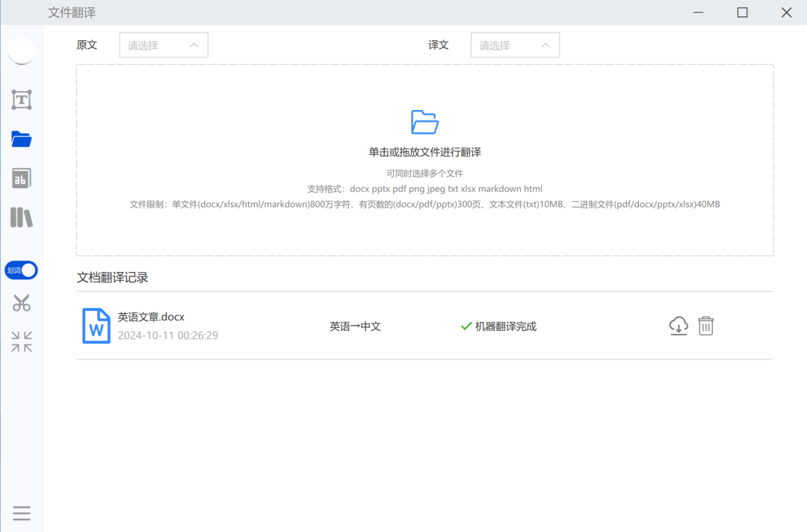Download the translated 英语文章.docx file
This screenshot has width=807, height=532.
(678, 326)
